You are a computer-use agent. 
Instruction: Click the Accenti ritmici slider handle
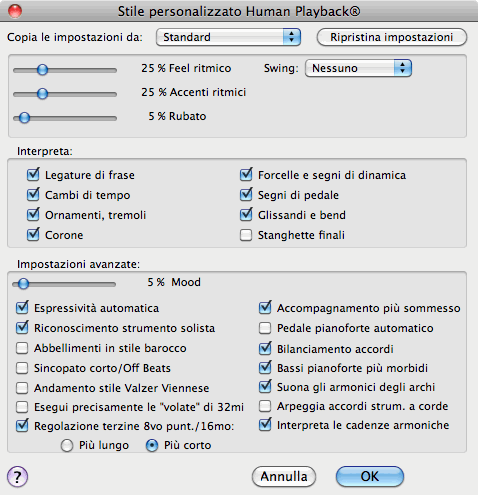[42, 94]
